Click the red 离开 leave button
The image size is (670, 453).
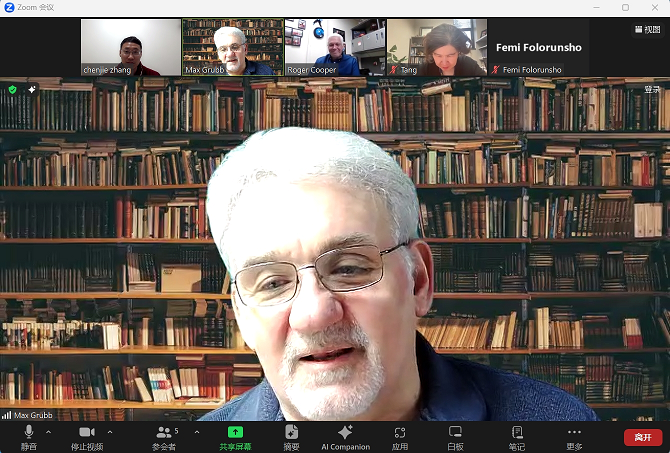[643, 437]
